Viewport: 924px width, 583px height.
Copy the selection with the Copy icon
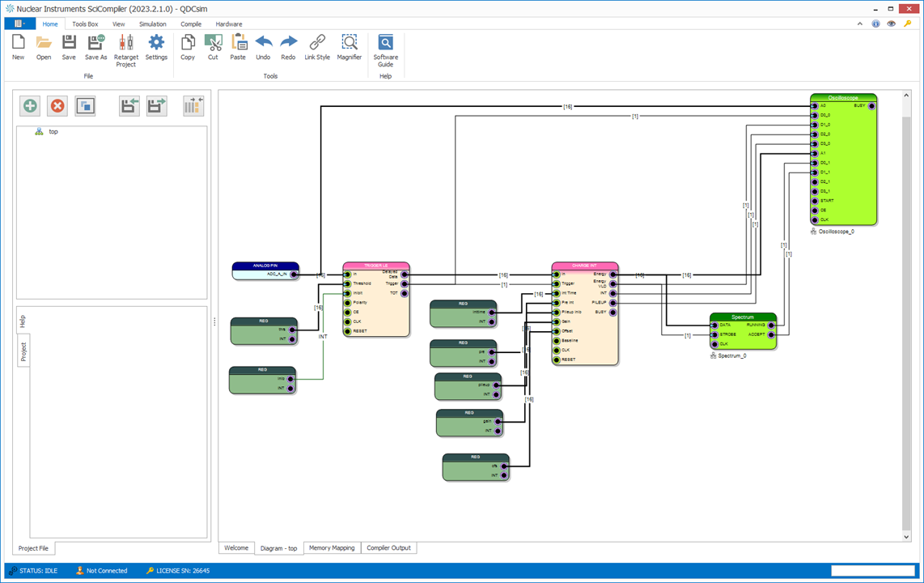pos(188,47)
